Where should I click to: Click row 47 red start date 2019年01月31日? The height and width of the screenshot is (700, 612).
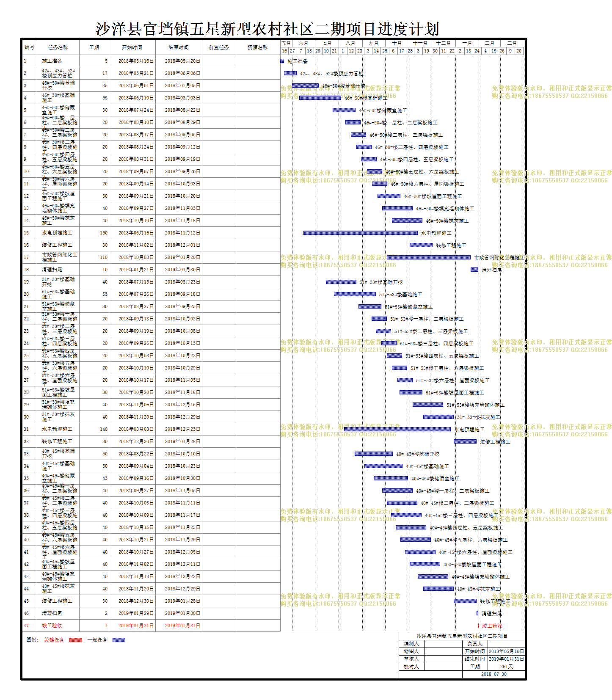136,626
